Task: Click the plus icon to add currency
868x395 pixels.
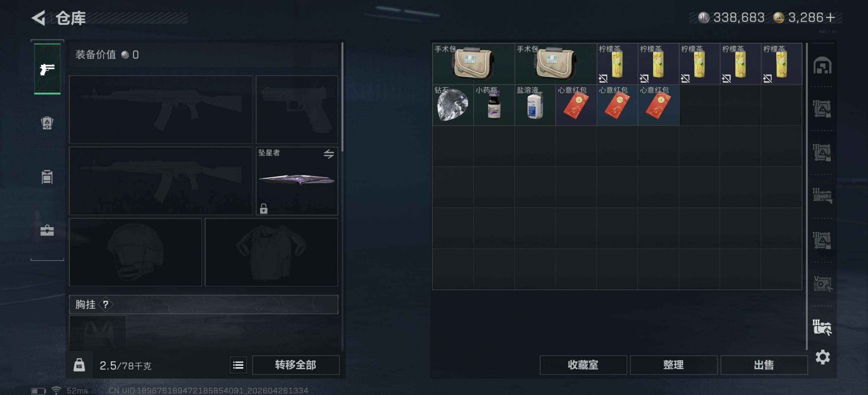Action: tap(830, 18)
